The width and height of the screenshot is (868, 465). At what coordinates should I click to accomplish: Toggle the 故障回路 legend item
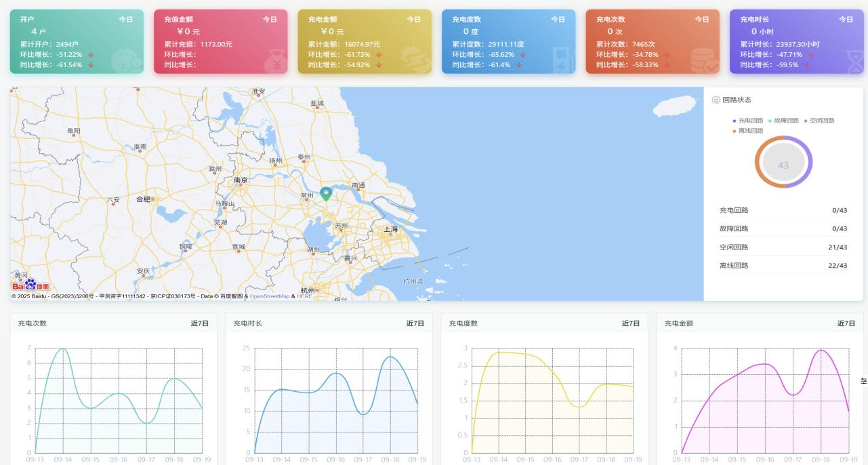(x=785, y=121)
